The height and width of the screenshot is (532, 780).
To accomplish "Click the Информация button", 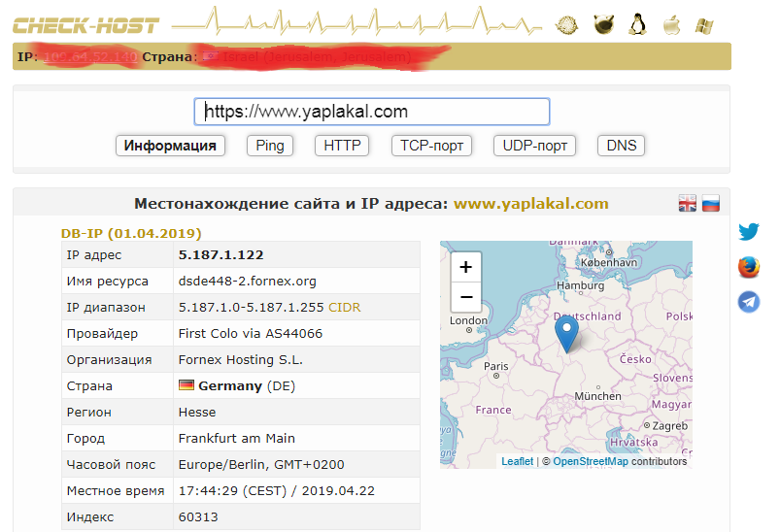I will pos(170,146).
